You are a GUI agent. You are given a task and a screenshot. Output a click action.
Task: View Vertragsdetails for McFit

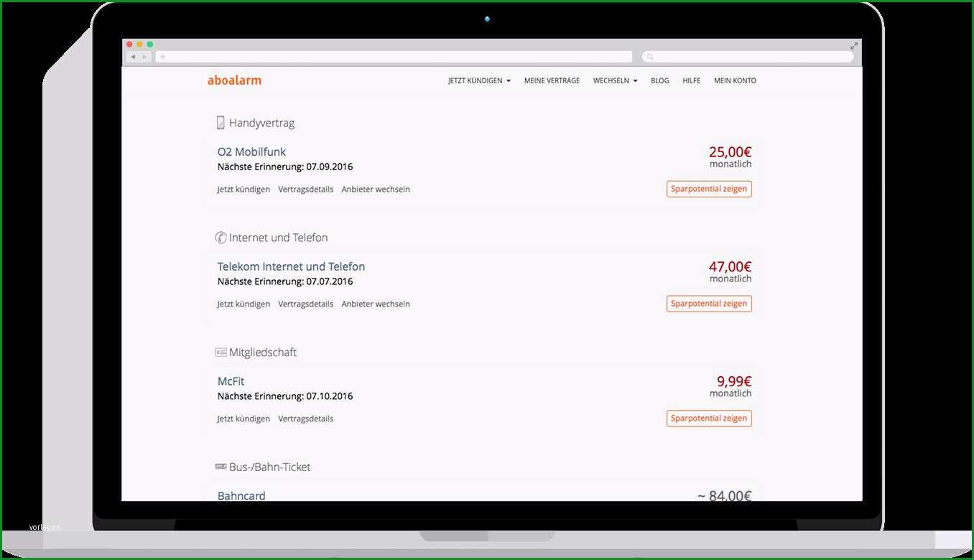(x=306, y=419)
